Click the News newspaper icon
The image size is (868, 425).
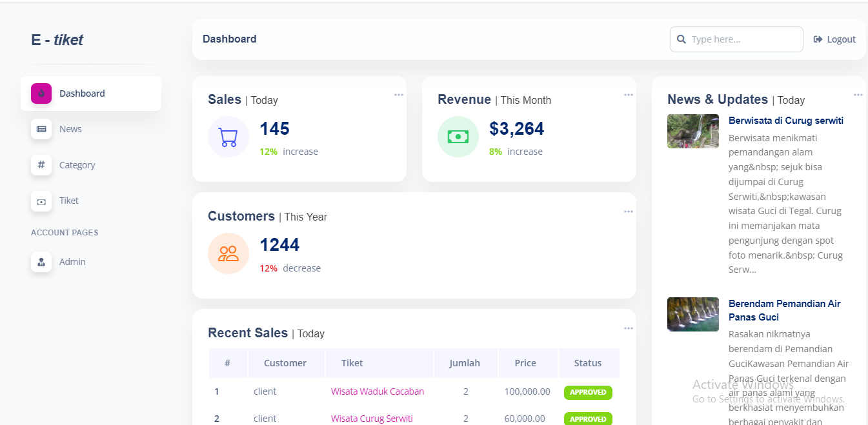click(x=41, y=129)
